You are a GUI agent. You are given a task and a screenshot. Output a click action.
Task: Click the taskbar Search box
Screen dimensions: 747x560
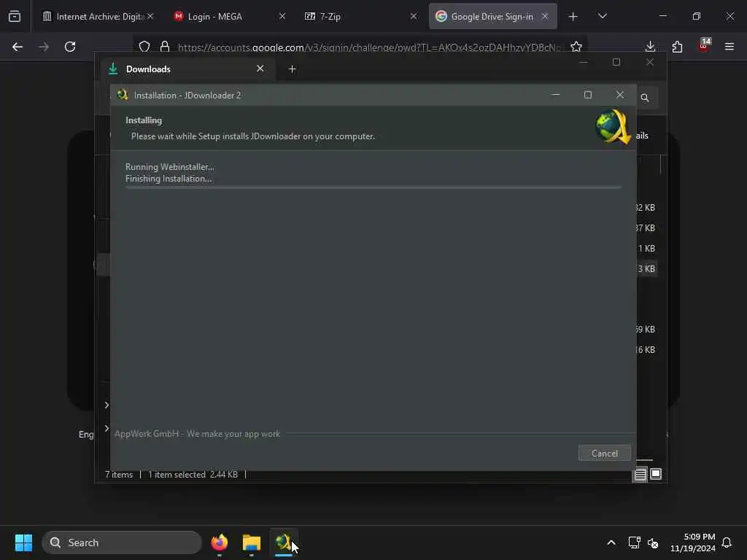122,542
